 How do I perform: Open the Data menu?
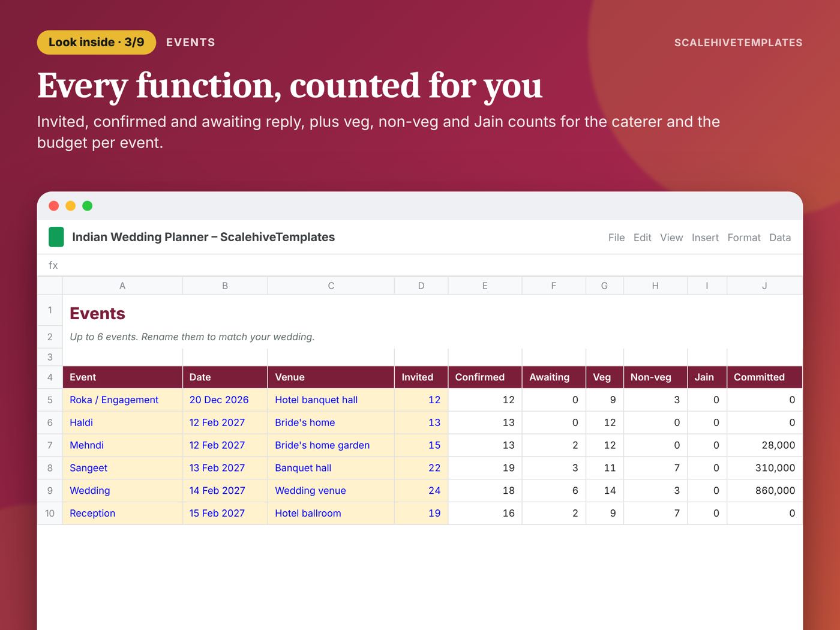780,238
